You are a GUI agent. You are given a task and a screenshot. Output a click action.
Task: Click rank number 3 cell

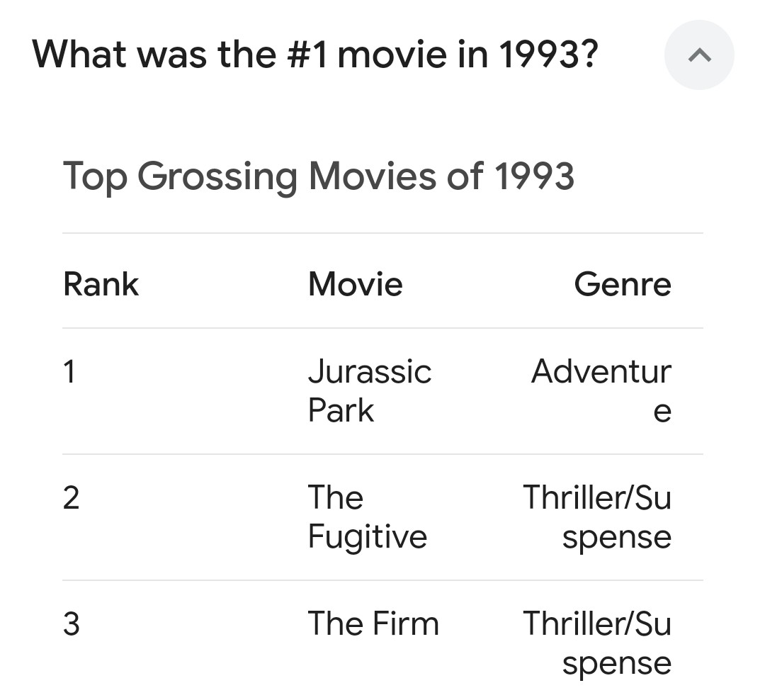pyautogui.click(x=72, y=624)
